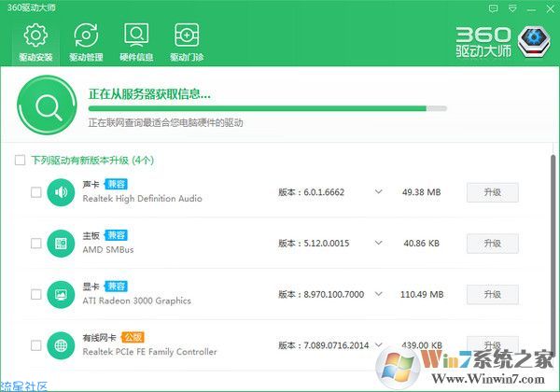The width and height of the screenshot is (560, 392).
Task: Expand version dropdown for 5.12.0.0015
Action: tap(379, 243)
